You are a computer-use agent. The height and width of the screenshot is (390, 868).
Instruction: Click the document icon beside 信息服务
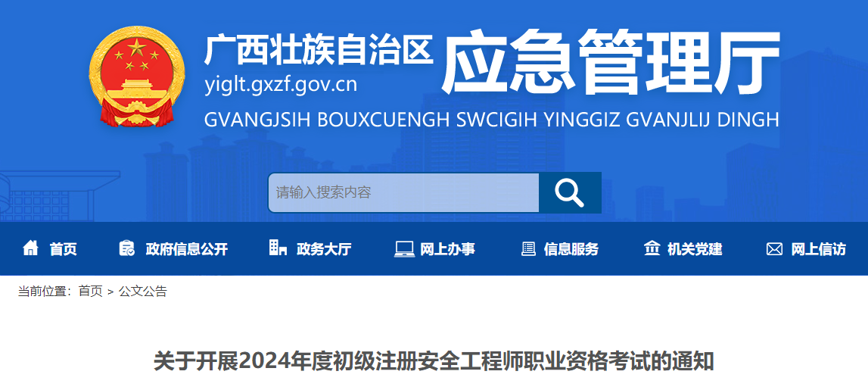[529, 248]
